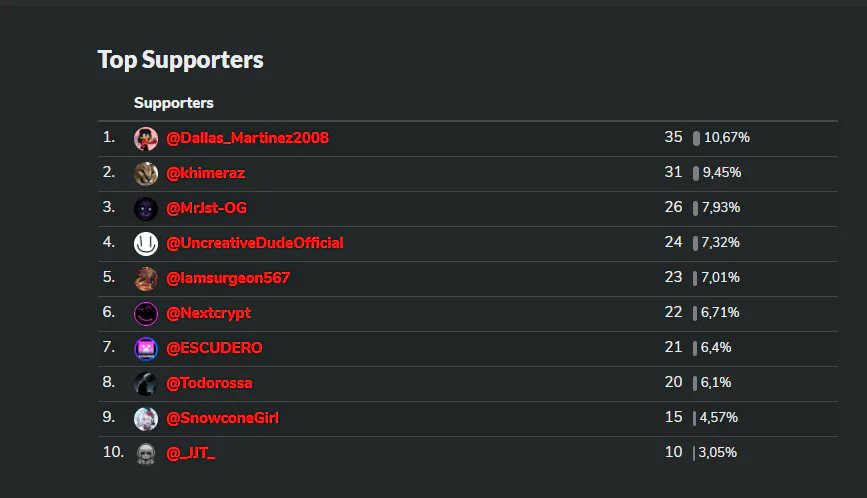Click SnowconeGirl's avatar icon
Image resolution: width=867 pixels, height=498 pixels.
click(146, 418)
